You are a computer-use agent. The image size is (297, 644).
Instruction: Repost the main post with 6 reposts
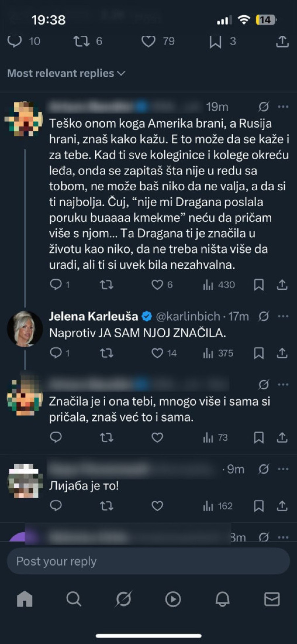point(81,41)
